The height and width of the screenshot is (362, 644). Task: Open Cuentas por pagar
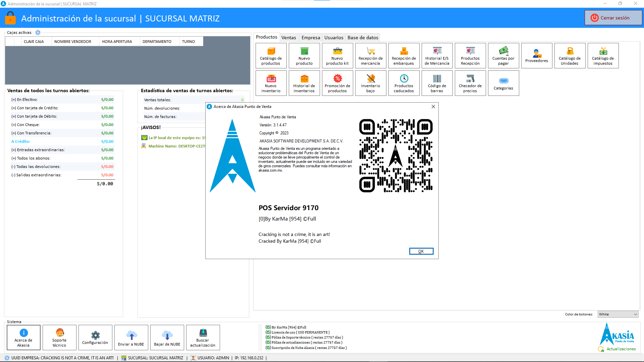(503, 56)
